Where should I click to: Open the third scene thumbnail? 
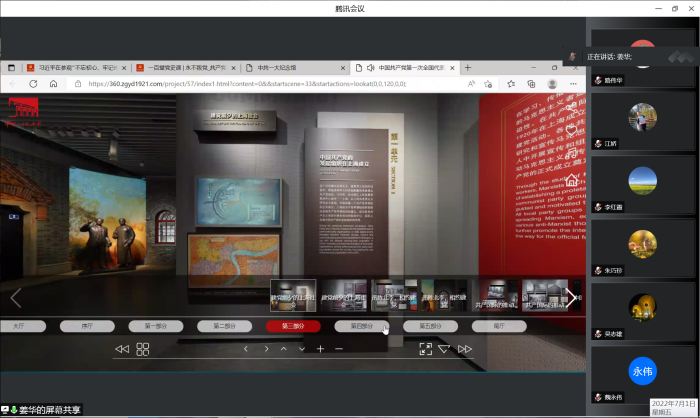tap(394, 295)
